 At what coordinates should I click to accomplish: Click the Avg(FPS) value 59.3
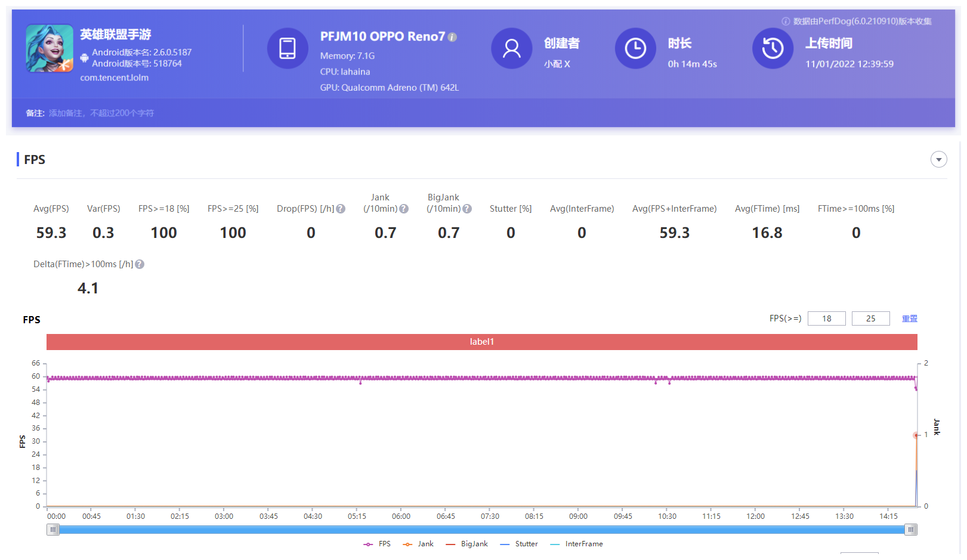(51, 233)
